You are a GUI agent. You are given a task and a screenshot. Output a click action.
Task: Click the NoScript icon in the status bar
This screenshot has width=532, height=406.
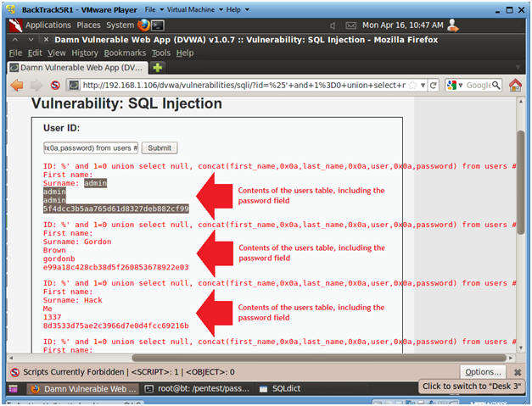(x=14, y=372)
